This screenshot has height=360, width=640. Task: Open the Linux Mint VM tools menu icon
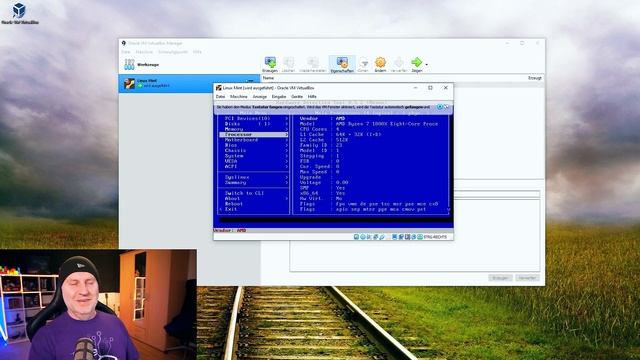click(250, 81)
